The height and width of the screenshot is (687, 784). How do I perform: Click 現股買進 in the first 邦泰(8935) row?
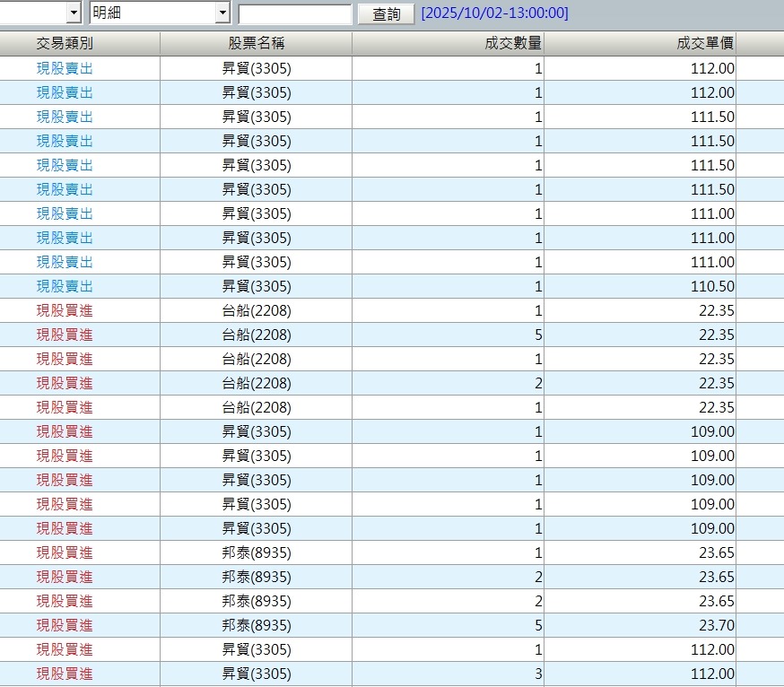tap(65, 552)
